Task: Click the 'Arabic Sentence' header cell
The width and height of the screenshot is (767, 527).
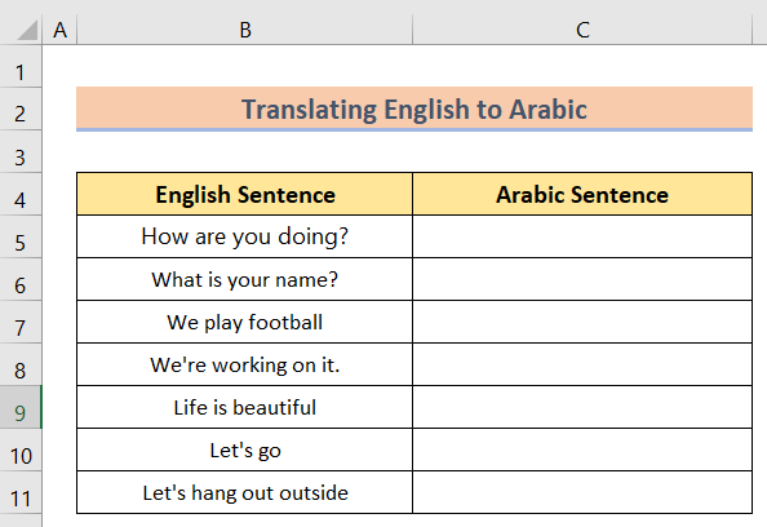Action: point(582,194)
